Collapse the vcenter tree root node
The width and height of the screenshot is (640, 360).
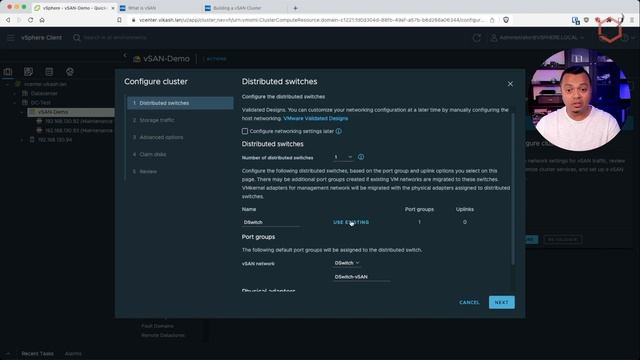(7, 84)
